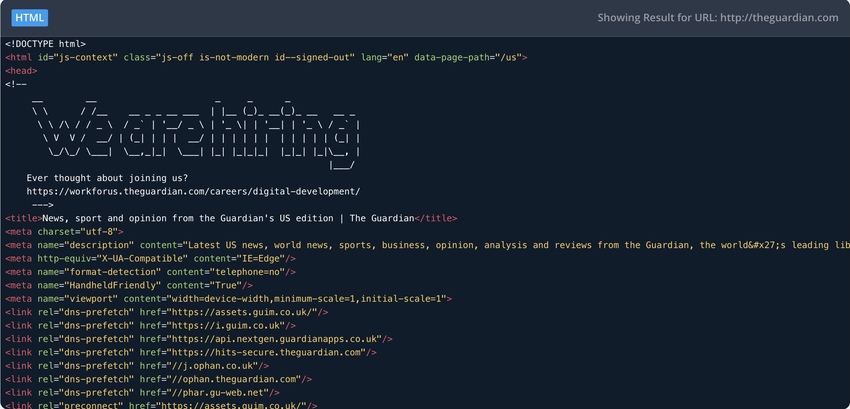Click the opening <head> tag line
The image size is (850, 409).
coord(21,71)
